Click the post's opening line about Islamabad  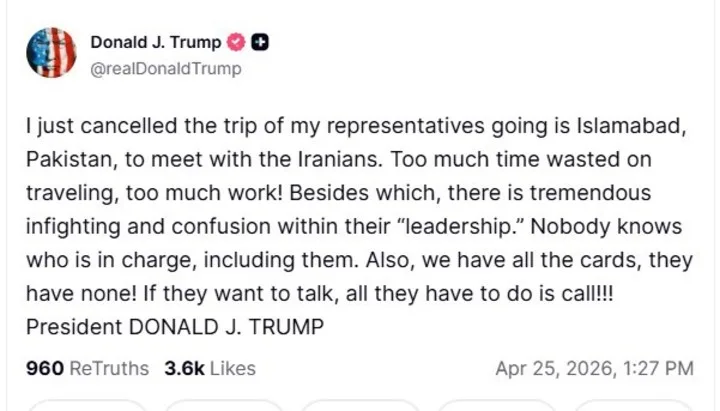click(x=356, y=126)
